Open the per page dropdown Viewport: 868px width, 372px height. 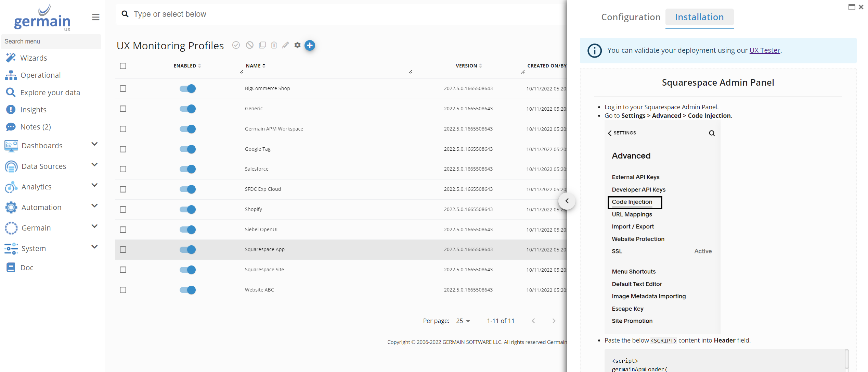463,321
